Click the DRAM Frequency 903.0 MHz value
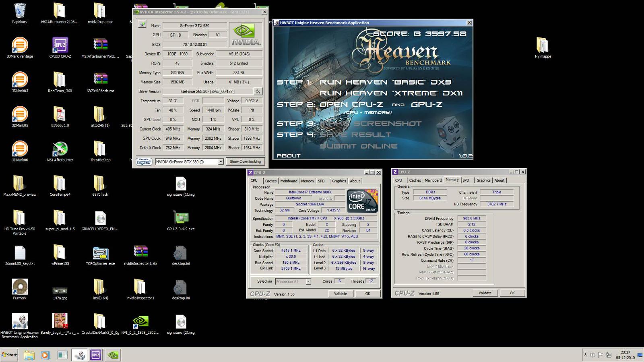 [x=471, y=218]
